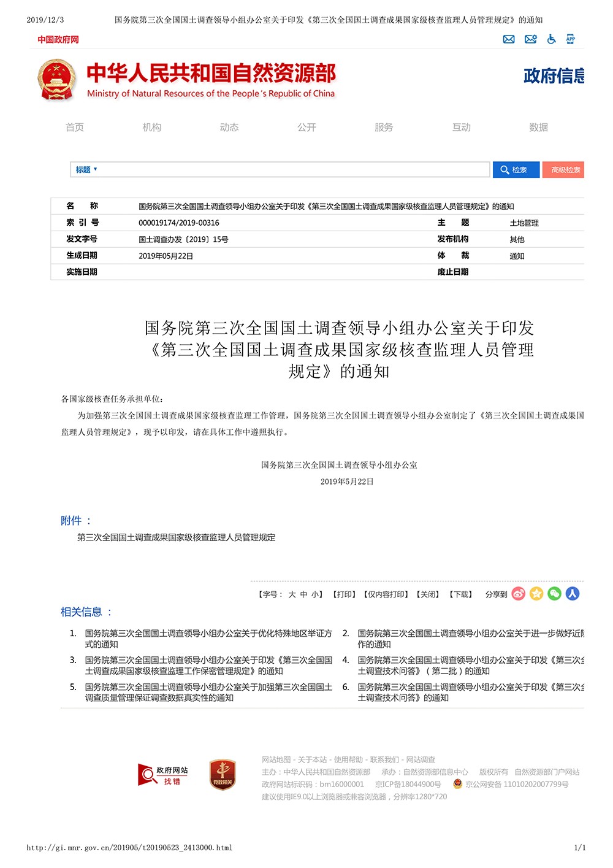Screen dimensions: 613x868
Task: Click the 联系我们 footer link
Action: click(384, 759)
